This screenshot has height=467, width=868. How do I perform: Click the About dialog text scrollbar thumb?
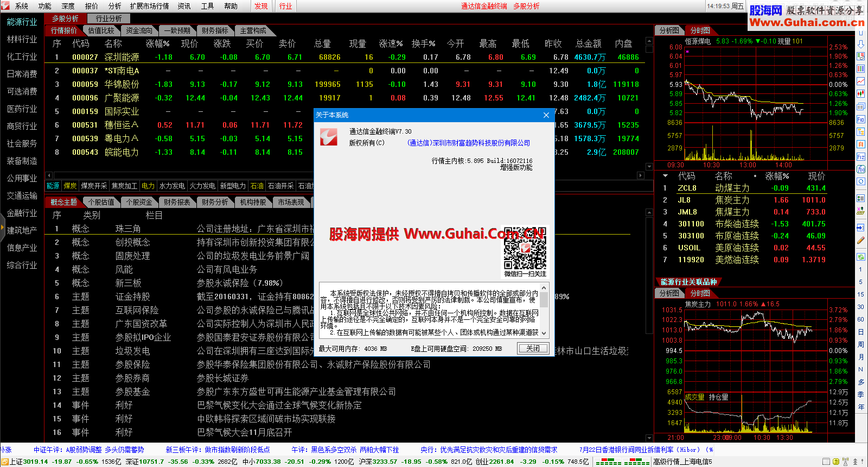pyautogui.click(x=544, y=300)
